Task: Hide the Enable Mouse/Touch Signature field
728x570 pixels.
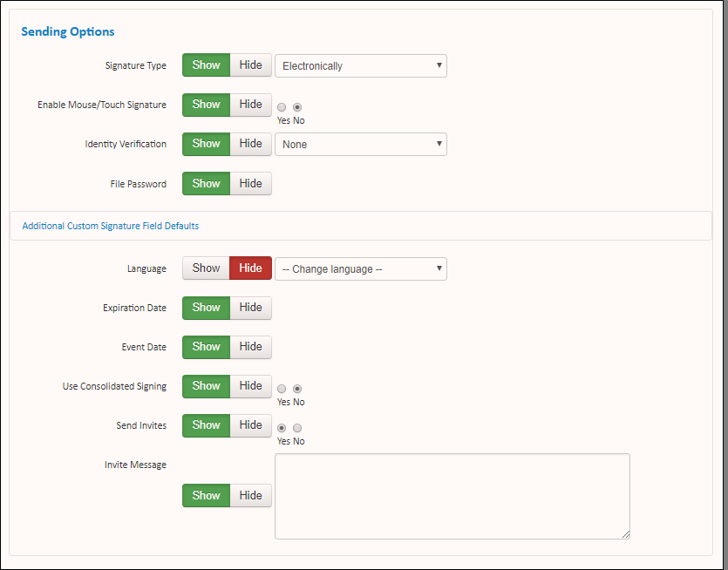Action: point(250,104)
